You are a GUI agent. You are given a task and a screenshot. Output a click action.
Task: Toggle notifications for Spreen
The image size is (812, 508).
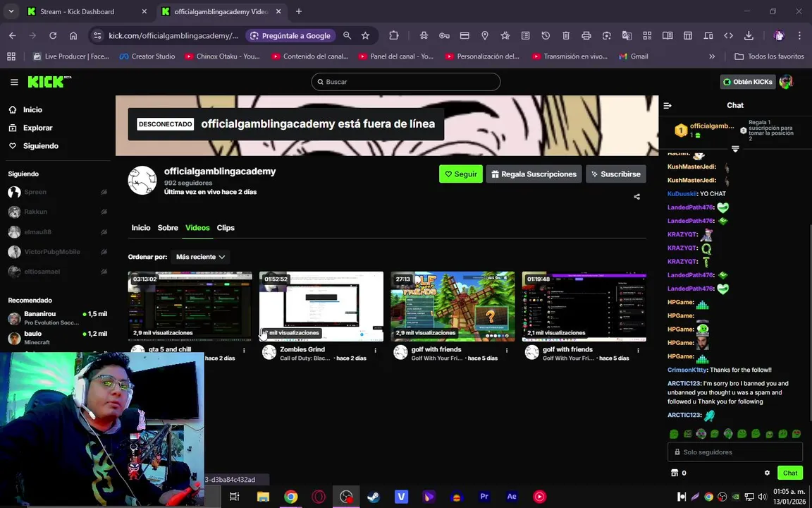pyautogui.click(x=104, y=192)
